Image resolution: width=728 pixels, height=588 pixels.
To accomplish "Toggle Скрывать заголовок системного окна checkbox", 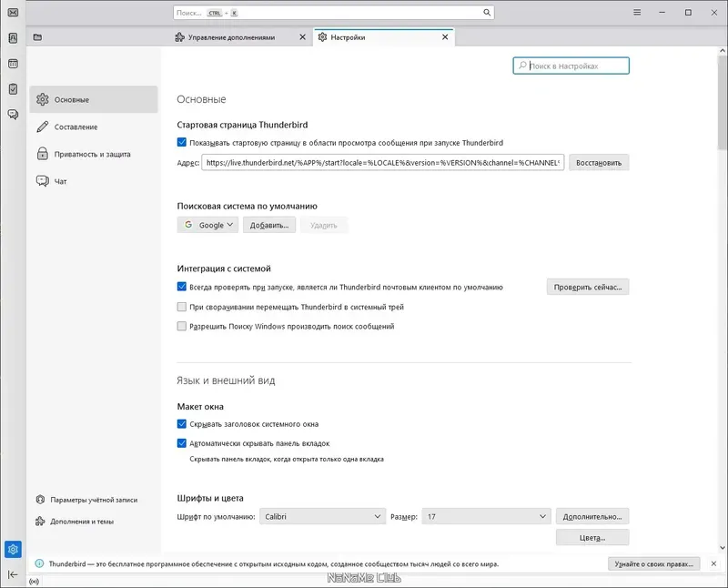I will click(181, 424).
